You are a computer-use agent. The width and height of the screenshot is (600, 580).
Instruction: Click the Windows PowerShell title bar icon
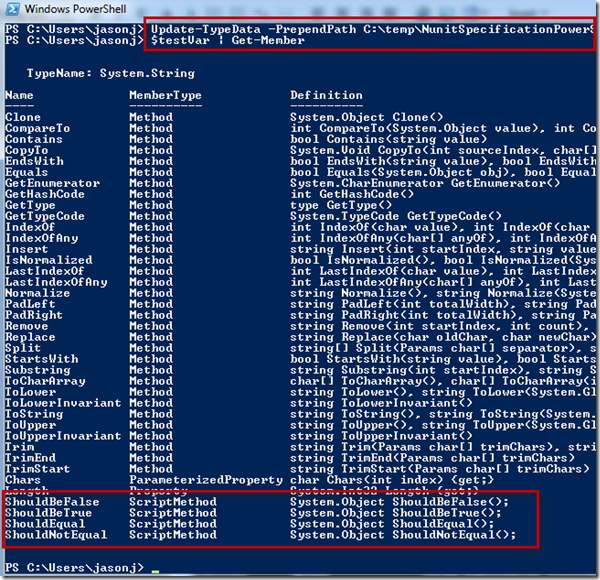pyautogui.click(x=13, y=9)
